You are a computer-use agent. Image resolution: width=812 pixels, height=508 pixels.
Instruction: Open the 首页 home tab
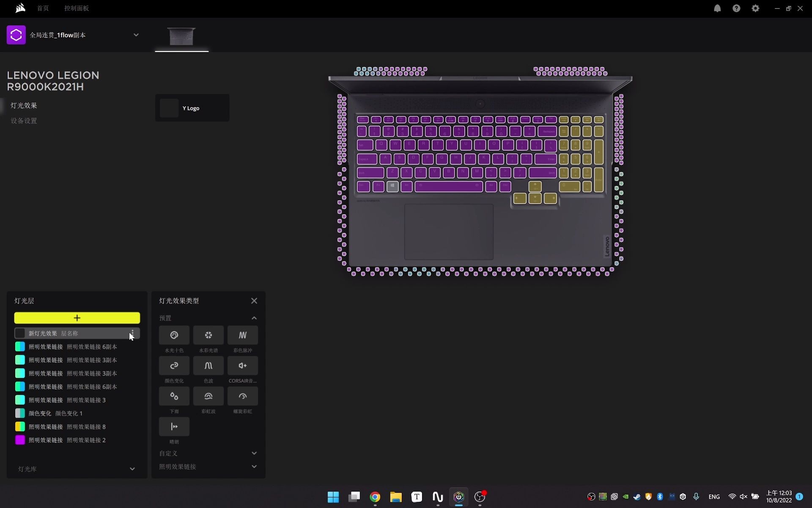coord(43,8)
